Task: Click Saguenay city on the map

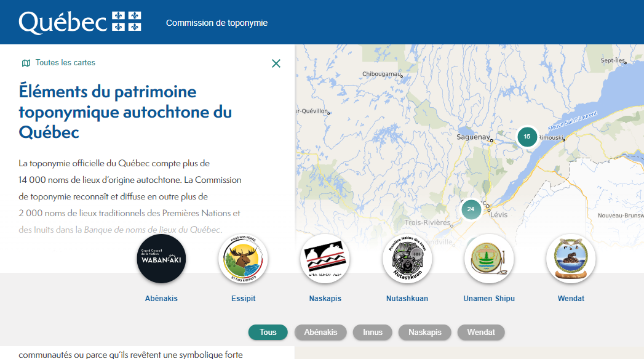Action: click(x=473, y=137)
